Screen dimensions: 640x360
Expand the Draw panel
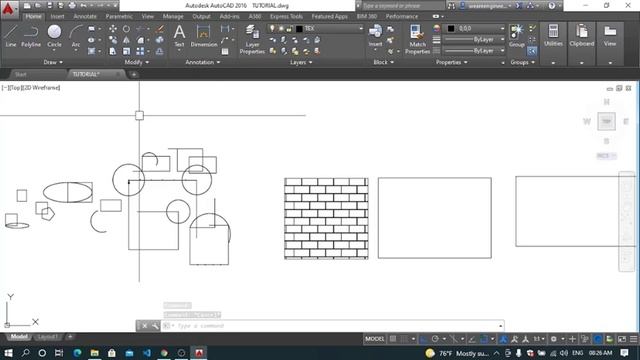pos(53,62)
